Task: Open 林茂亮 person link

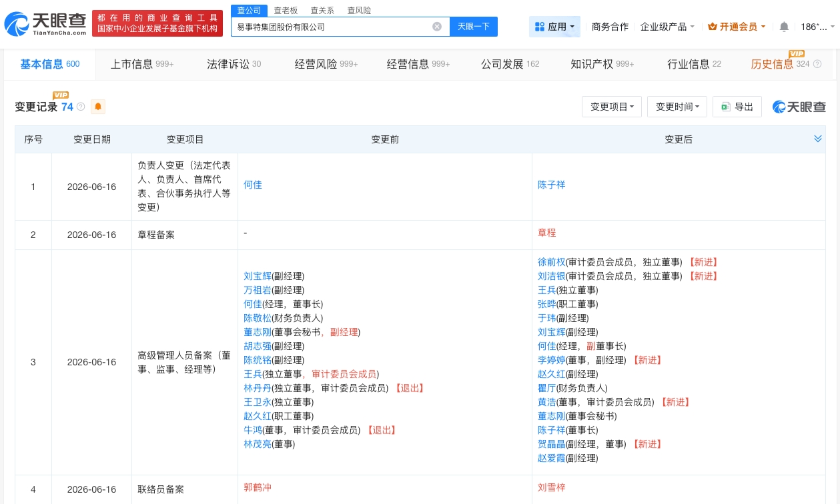Action: tap(258, 444)
